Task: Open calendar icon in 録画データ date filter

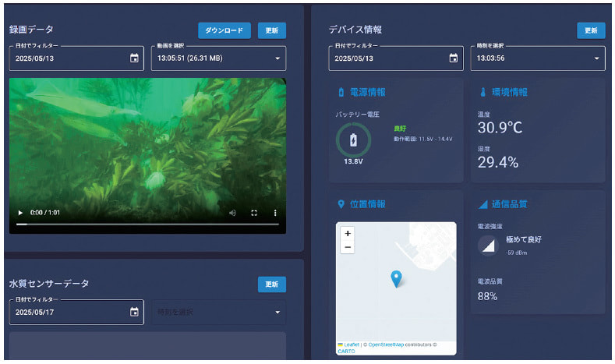Action: tap(134, 58)
